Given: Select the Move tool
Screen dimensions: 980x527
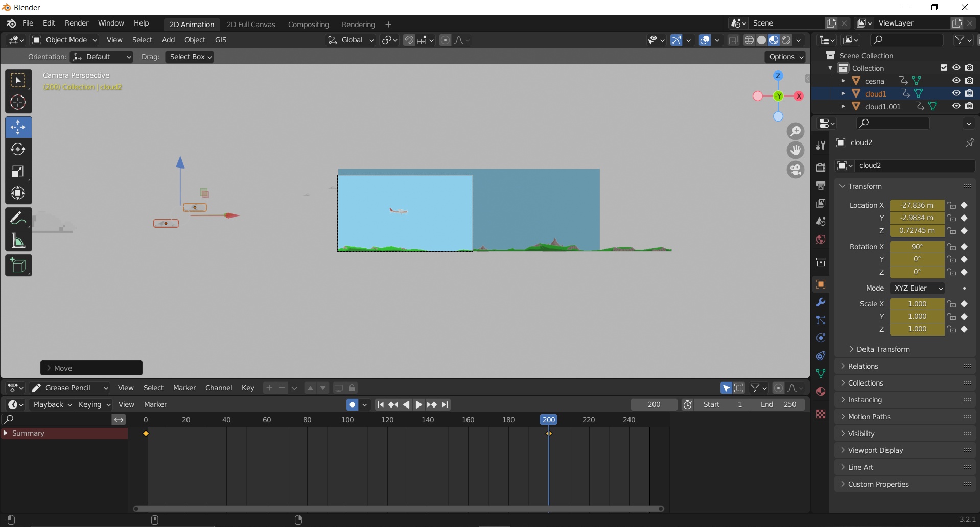Looking at the screenshot, I should pyautogui.click(x=18, y=127).
